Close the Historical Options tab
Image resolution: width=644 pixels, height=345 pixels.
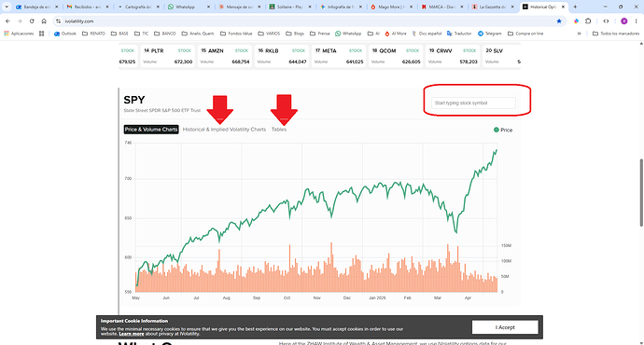(563, 7)
